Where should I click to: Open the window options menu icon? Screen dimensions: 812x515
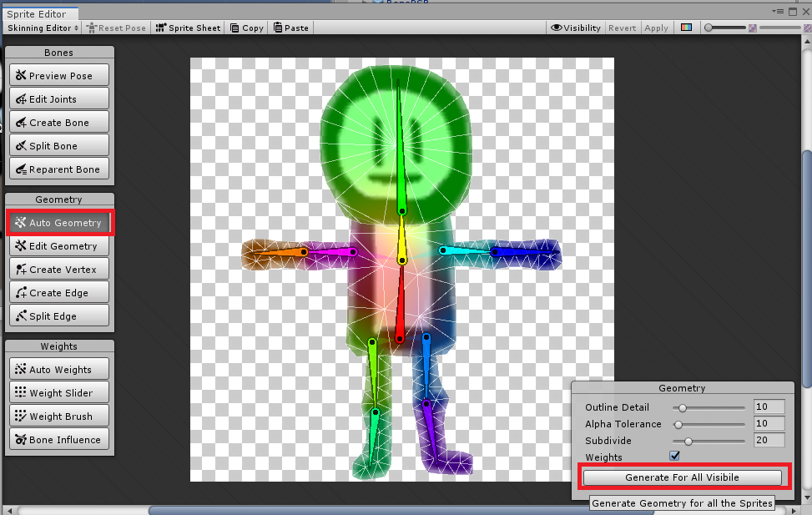(778, 11)
